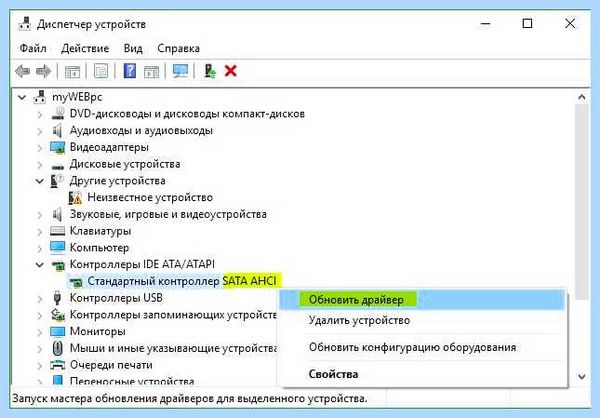Click the Device Manager title bar icon
Screen dimensions: 600x418
24,24
